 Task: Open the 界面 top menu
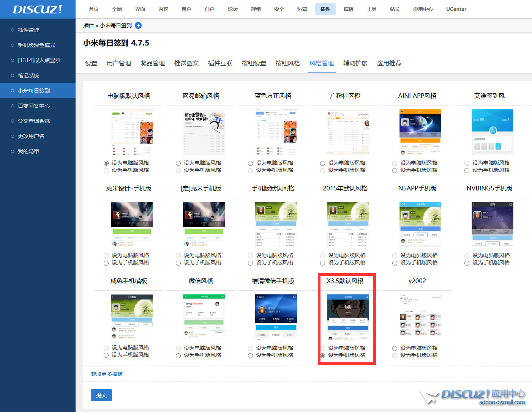point(140,9)
